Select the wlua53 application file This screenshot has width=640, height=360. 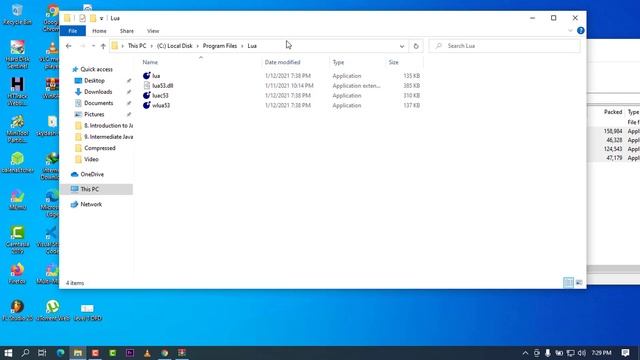(x=161, y=105)
